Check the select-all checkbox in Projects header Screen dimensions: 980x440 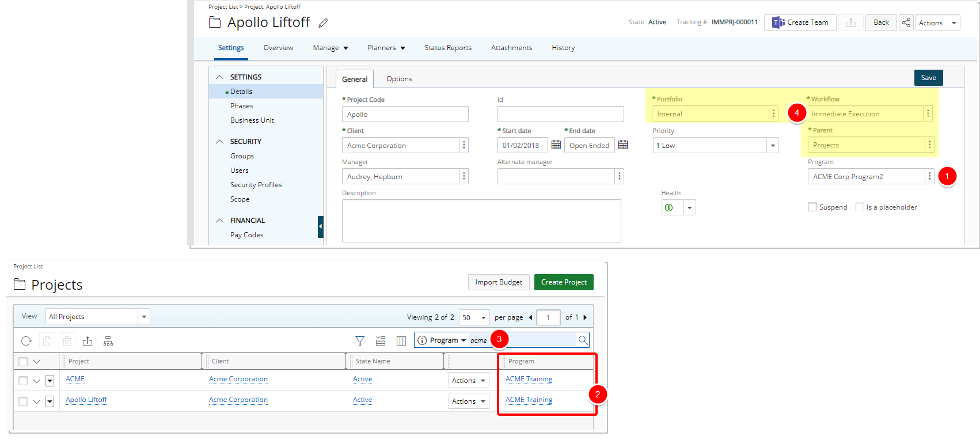pyautogui.click(x=23, y=362)
